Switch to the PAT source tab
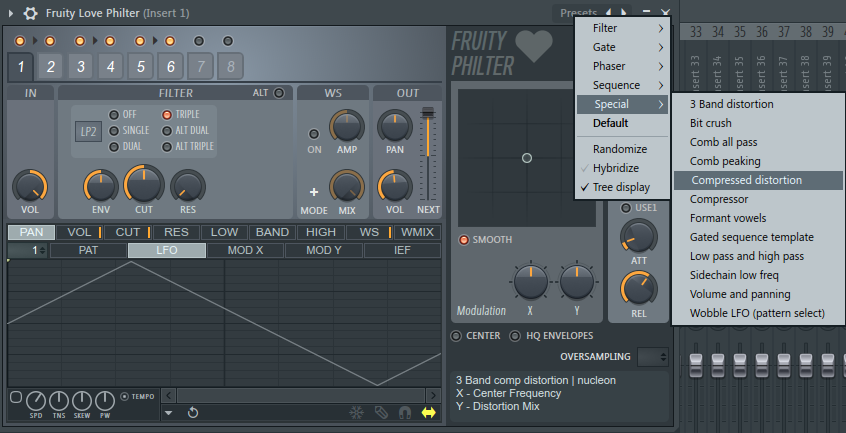The height and width of the screenshot is (433, 846). [x=88, y=250]
